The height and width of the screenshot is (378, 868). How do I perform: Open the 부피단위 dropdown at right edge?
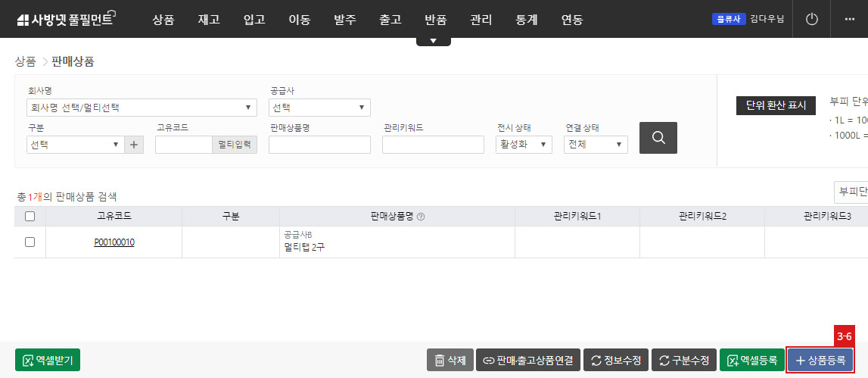tap(851, 192)
